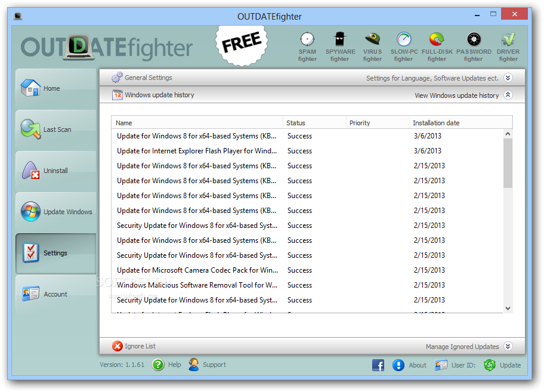Open Account section

56,294
